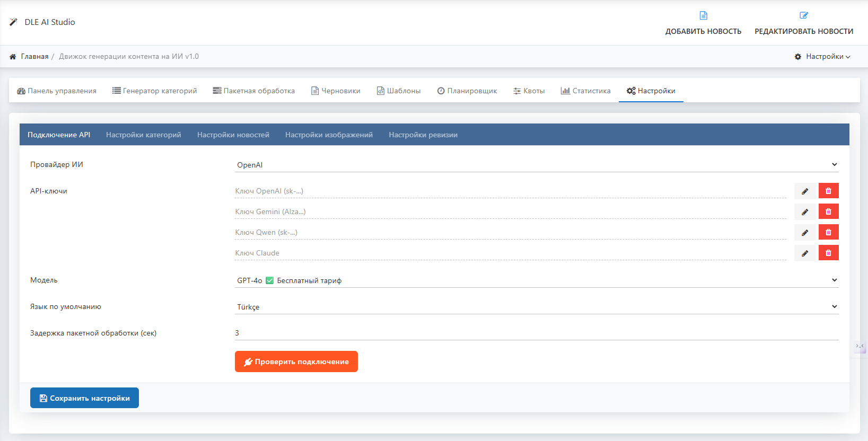Click the edit pencil for OpenAI key

[x=804, y=191]
